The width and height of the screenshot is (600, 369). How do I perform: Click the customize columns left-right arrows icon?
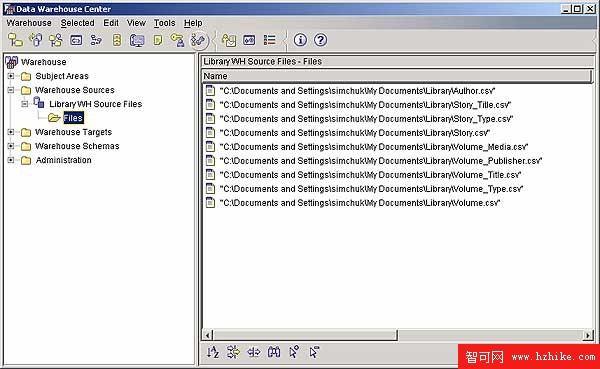coord(253,352)
